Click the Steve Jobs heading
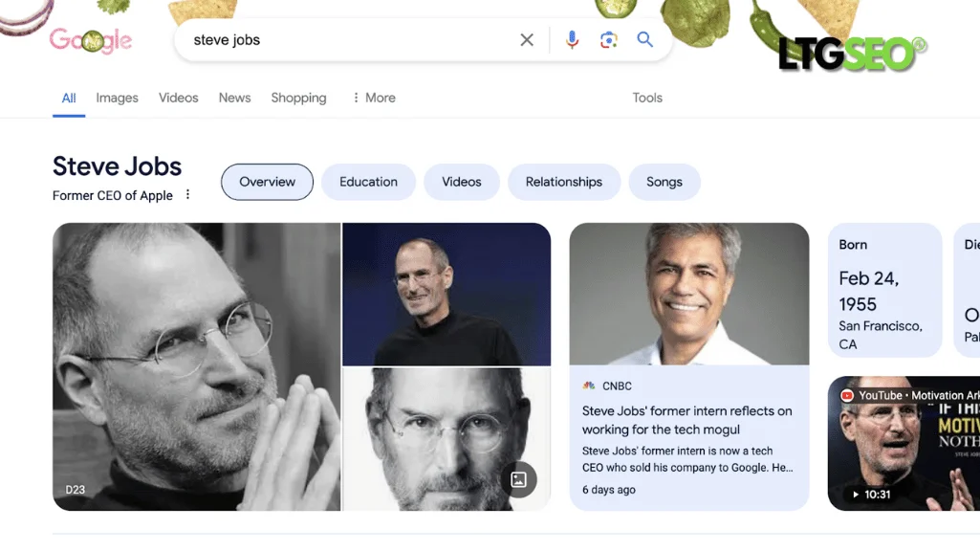The image size is (980, 551). tap(117, 165)
